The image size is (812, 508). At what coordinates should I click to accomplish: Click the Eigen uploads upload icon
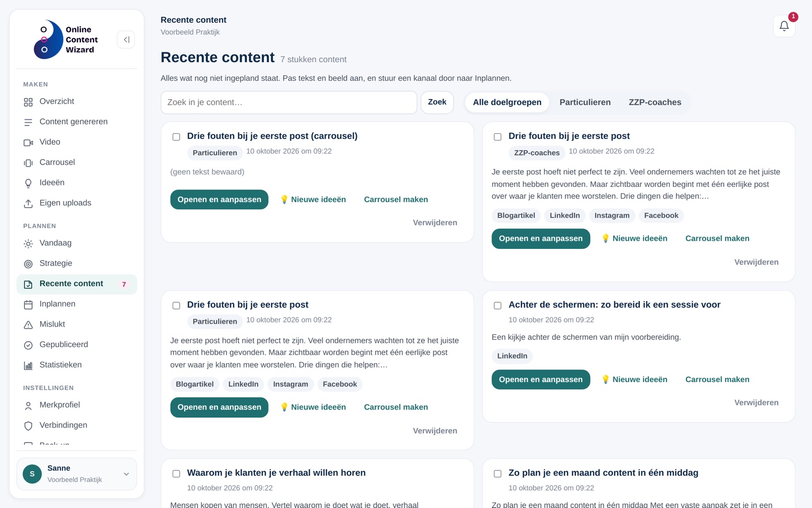[28, 204]
